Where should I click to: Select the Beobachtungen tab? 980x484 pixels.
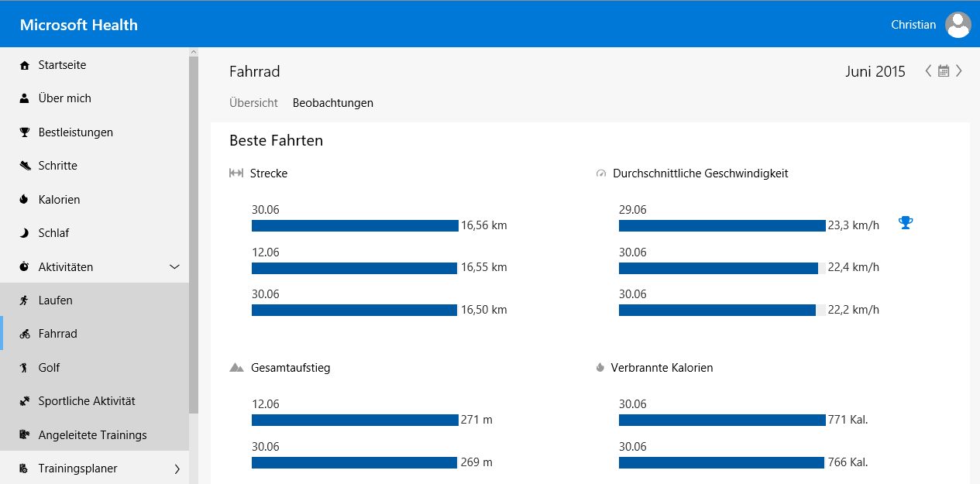pos(332,103)
